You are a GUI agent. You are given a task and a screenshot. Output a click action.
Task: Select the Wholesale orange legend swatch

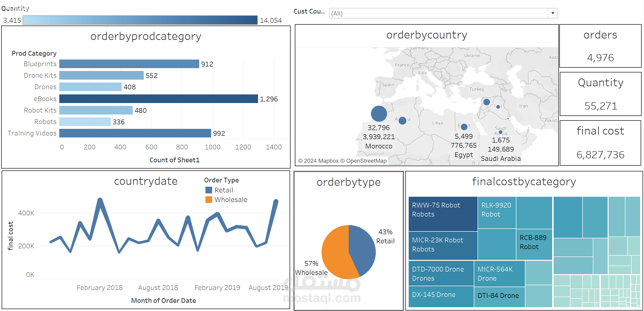(x=209, y=200)
